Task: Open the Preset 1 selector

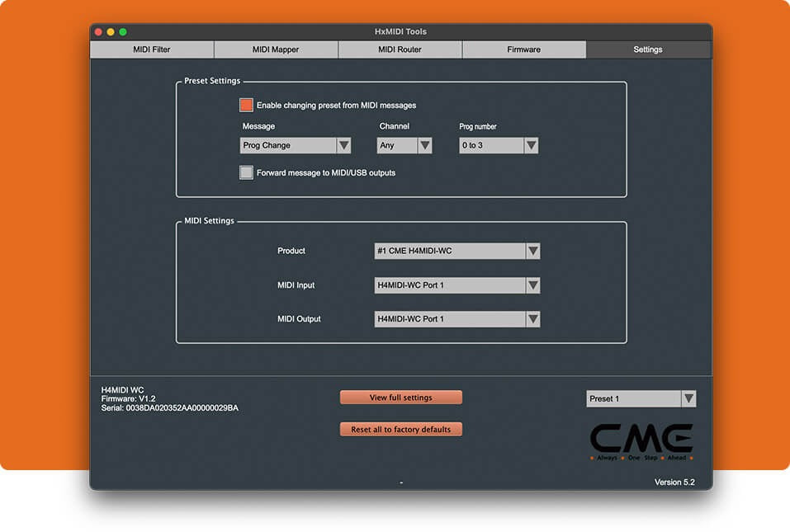Action: [x=641, y=399]
